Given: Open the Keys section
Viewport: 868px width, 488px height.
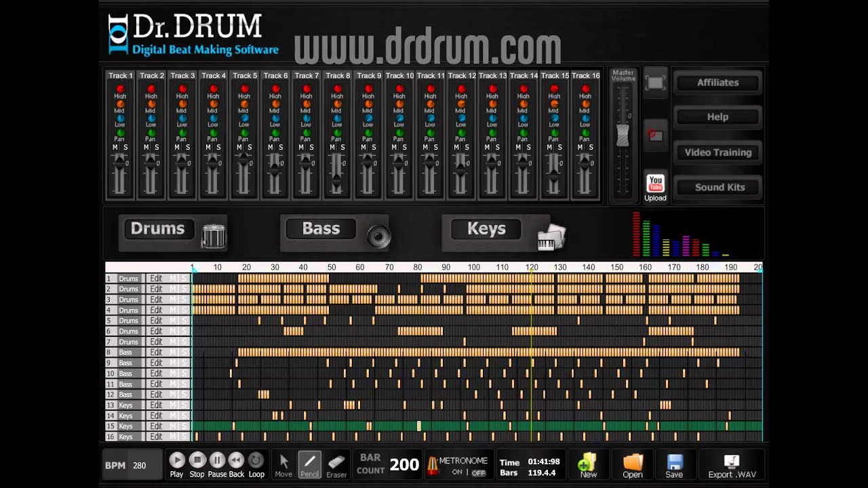Looking at the screenshot, I should [486, 229].
